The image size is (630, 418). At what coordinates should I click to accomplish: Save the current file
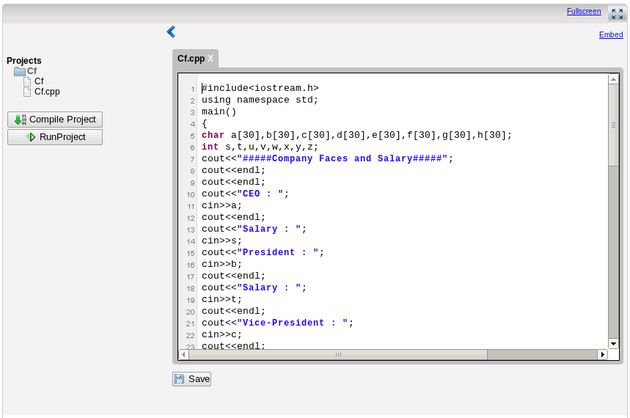pyautogui.click(x=192, y=379)
